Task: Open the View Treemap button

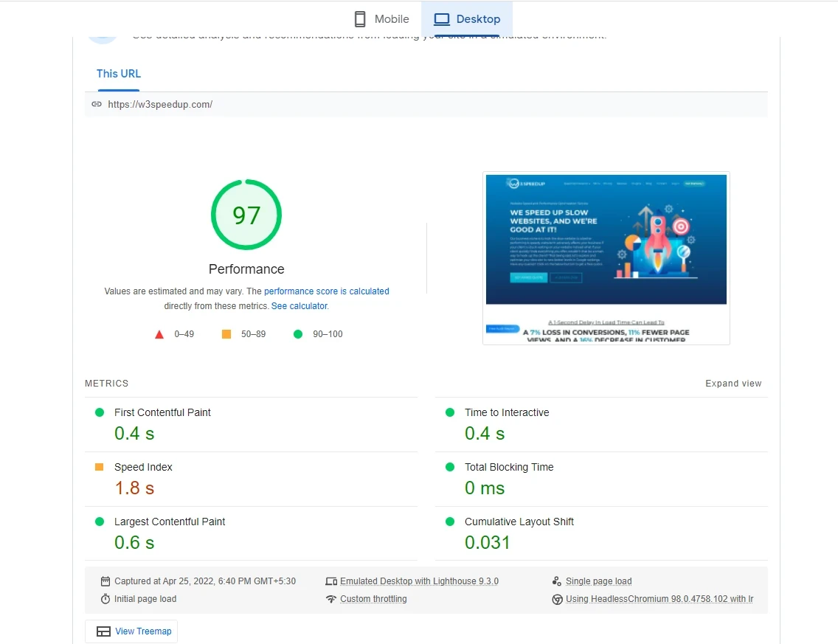Action: coord(131,631)
